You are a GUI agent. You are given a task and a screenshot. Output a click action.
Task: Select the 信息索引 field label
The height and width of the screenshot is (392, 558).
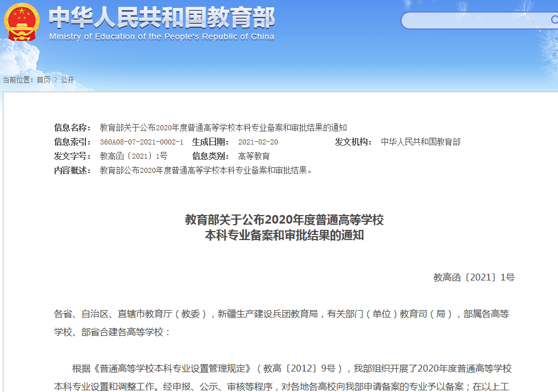(x=72, y=142)
